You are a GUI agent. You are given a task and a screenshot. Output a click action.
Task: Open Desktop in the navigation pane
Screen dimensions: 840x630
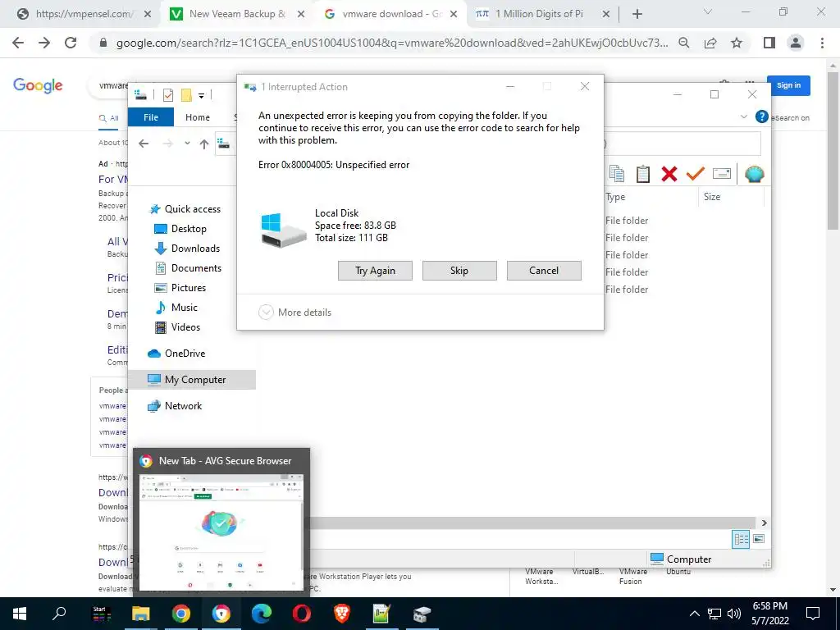click(x=180, y=229)
